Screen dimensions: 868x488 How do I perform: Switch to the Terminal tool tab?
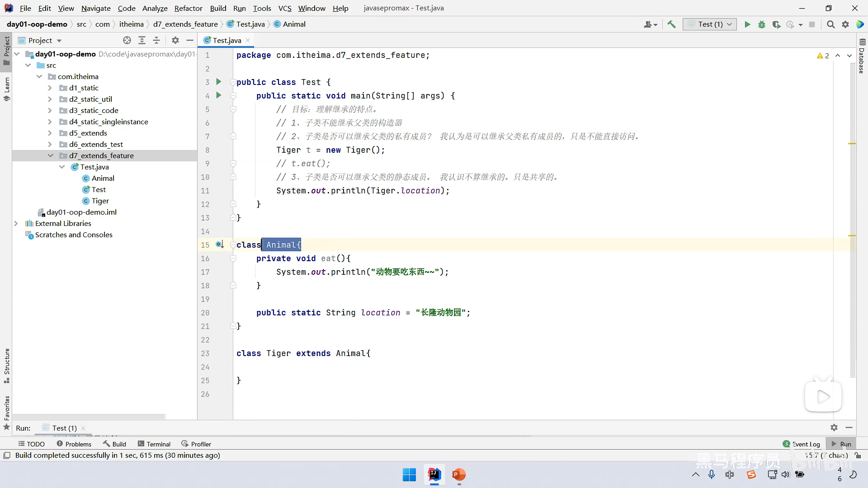tap(154, 444)
